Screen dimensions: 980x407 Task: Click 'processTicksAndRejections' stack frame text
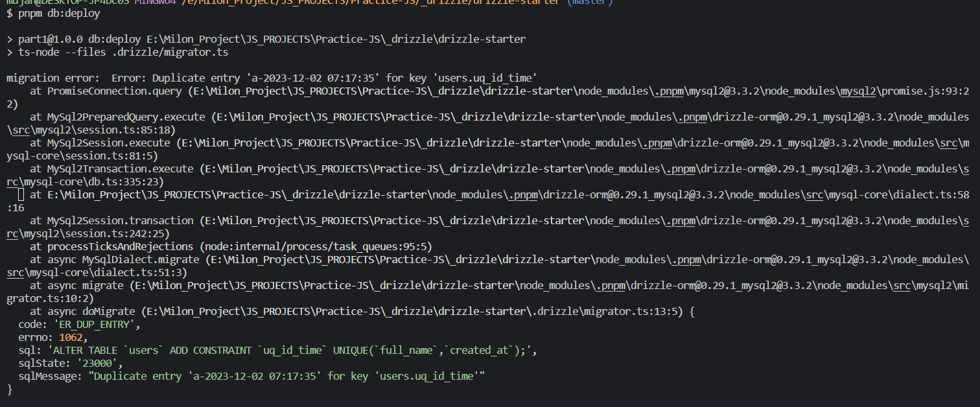tap(121, 246)
